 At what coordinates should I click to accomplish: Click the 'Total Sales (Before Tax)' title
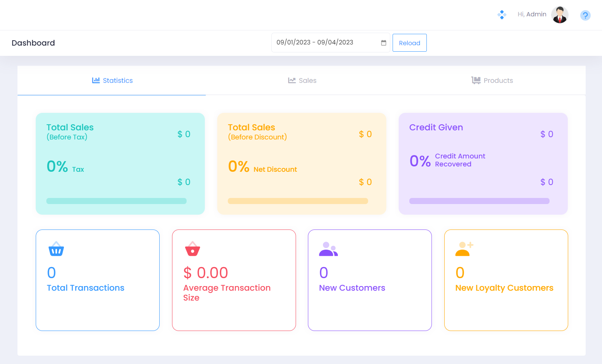click(70, 132)
